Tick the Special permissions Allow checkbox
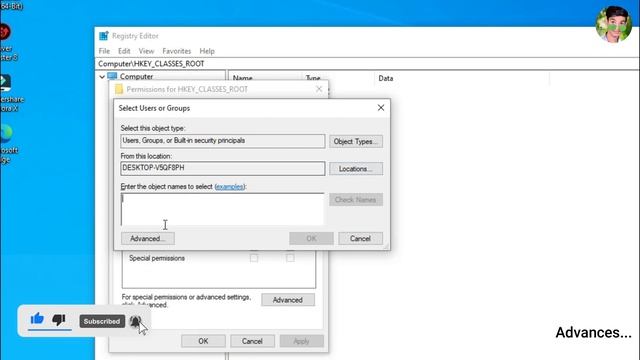 tap(254, 258)
